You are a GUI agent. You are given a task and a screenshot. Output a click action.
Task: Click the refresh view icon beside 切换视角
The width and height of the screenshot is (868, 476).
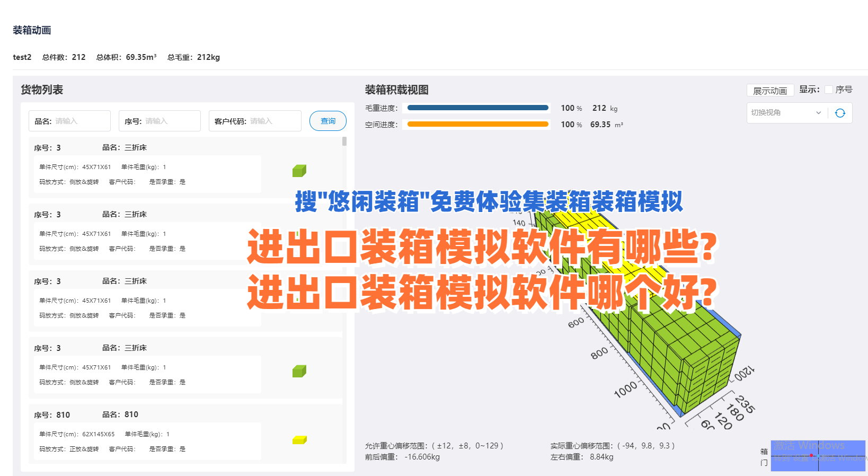coord(840,113)
